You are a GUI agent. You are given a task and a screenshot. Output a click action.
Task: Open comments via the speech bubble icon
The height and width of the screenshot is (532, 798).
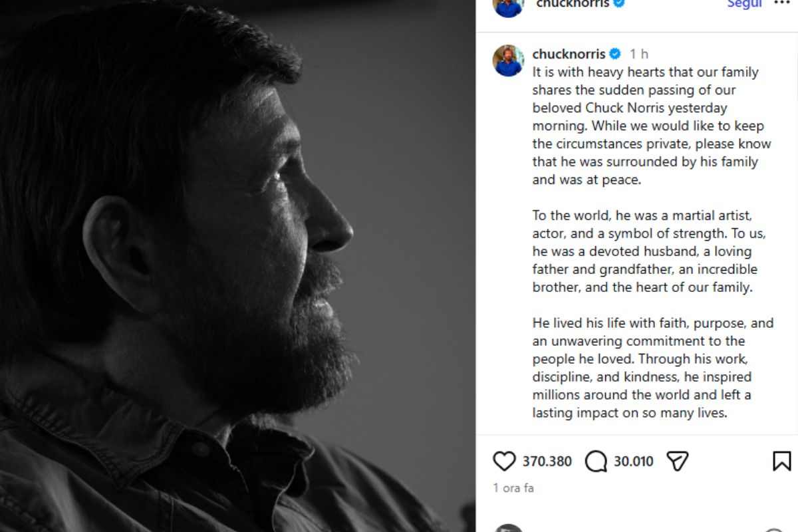click(596, 462)
